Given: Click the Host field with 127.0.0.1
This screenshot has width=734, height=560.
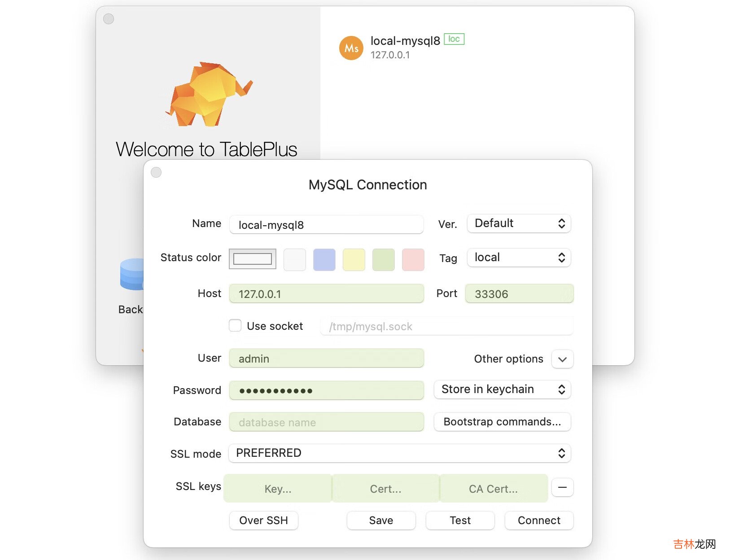Looking at the screenshot, I should pos(326,293).
